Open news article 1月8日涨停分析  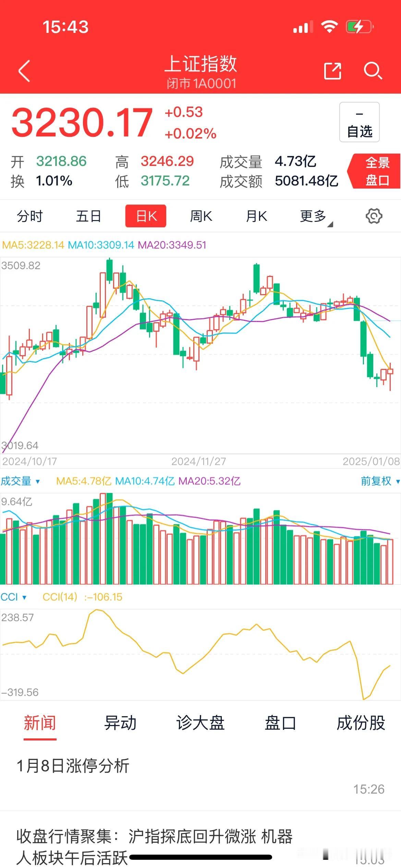(x=200, y=777)
